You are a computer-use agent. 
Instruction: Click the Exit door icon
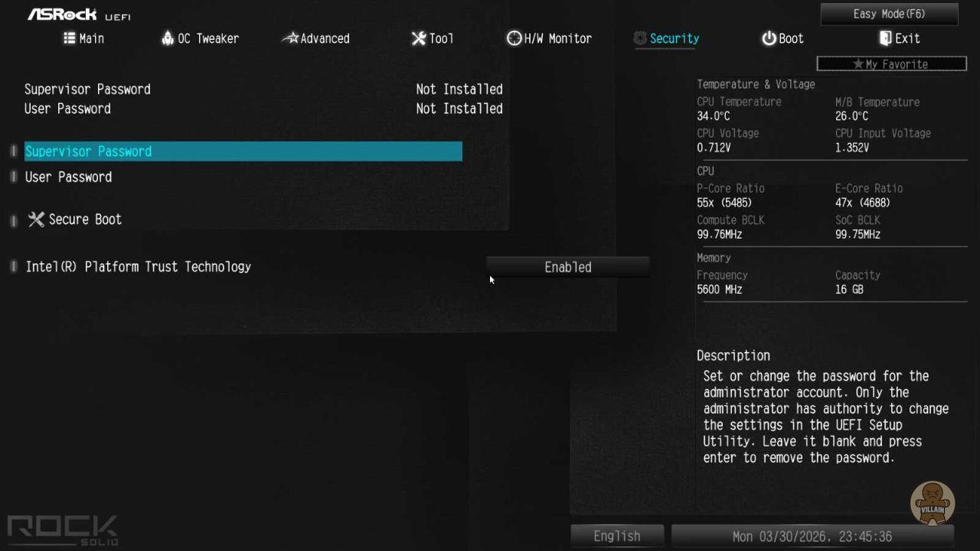tap(885, 38)
